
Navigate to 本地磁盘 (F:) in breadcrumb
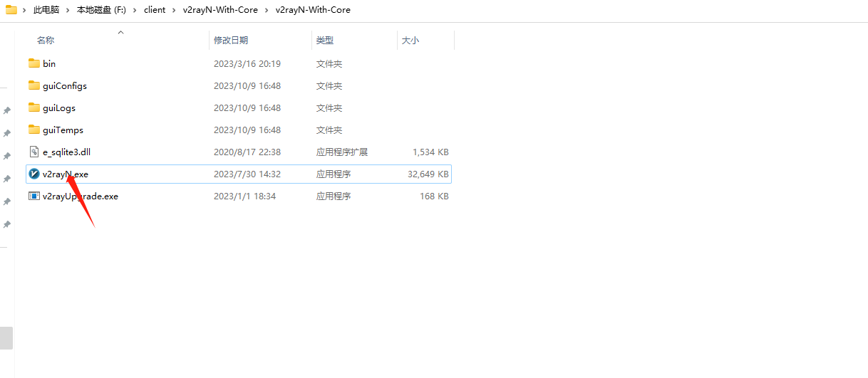click(101, 10)
